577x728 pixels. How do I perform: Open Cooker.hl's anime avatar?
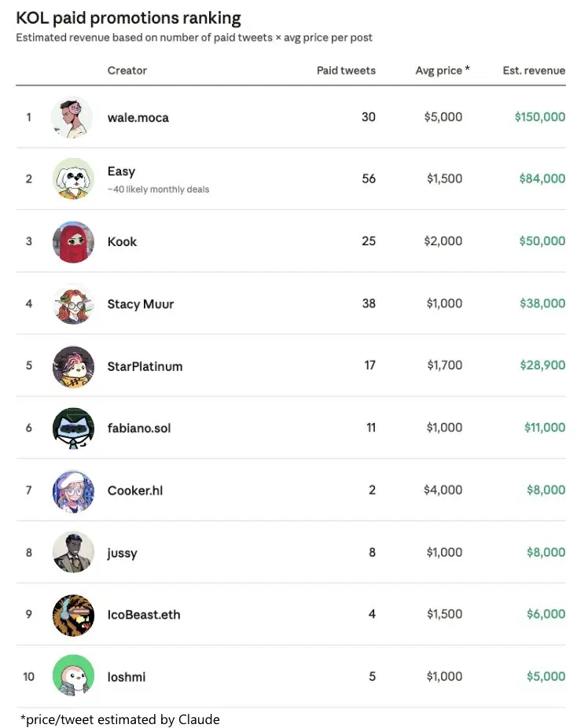(73, 491)
